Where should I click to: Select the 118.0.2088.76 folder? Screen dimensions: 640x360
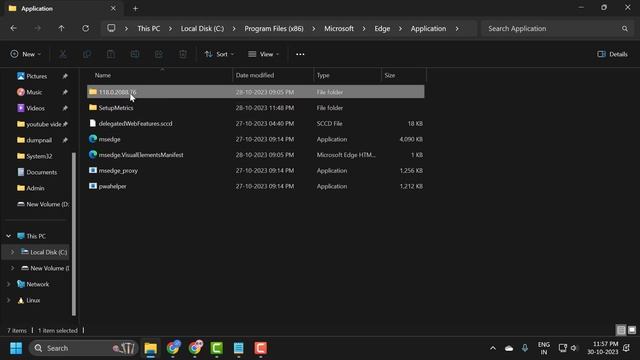(256, 92)
